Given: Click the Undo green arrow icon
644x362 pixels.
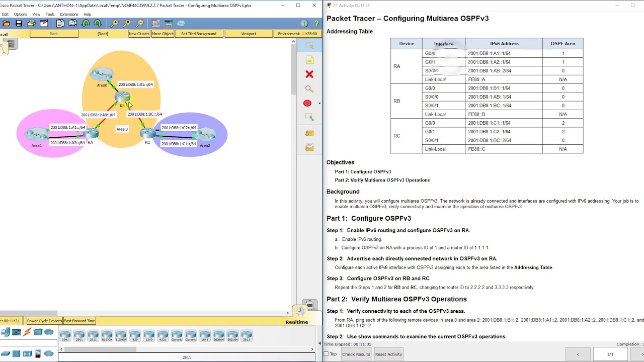Looking at the screenshot, I should click(86, 24).
